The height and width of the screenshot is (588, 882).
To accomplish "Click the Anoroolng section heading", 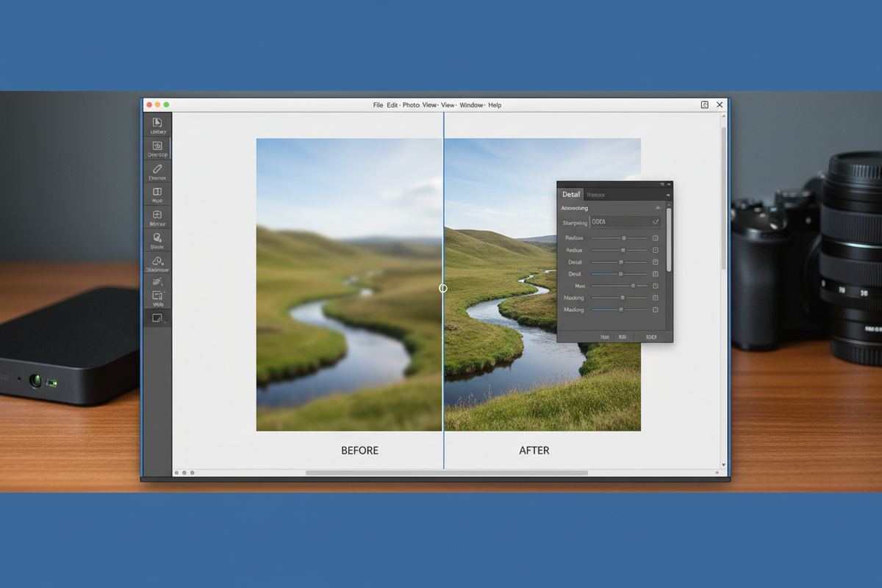I will (x=575, y=208).
